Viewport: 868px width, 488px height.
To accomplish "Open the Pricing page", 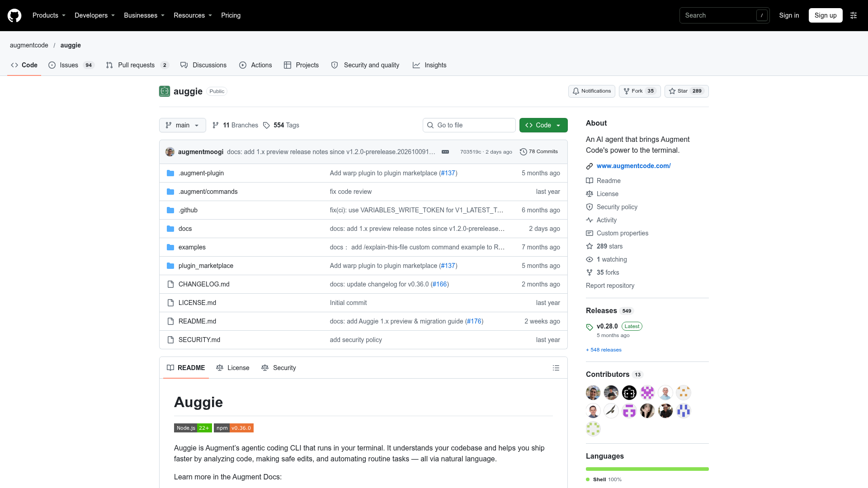I will (x=231, y=15).
